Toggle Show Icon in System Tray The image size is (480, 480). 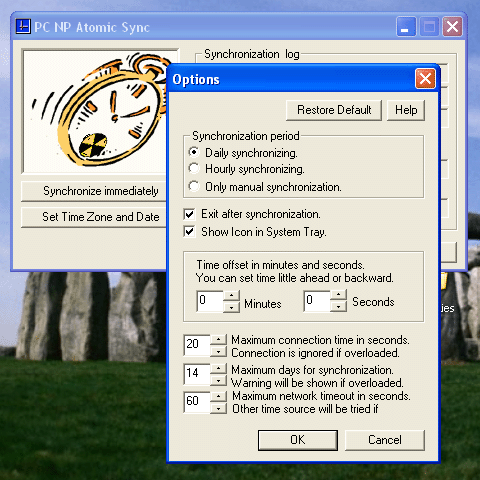point(189,232)
